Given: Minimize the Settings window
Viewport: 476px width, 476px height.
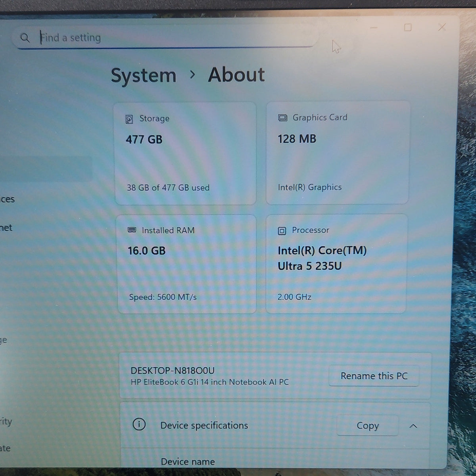Looking at the screenshot, I should pyautogui.click(x=374, y=28).
